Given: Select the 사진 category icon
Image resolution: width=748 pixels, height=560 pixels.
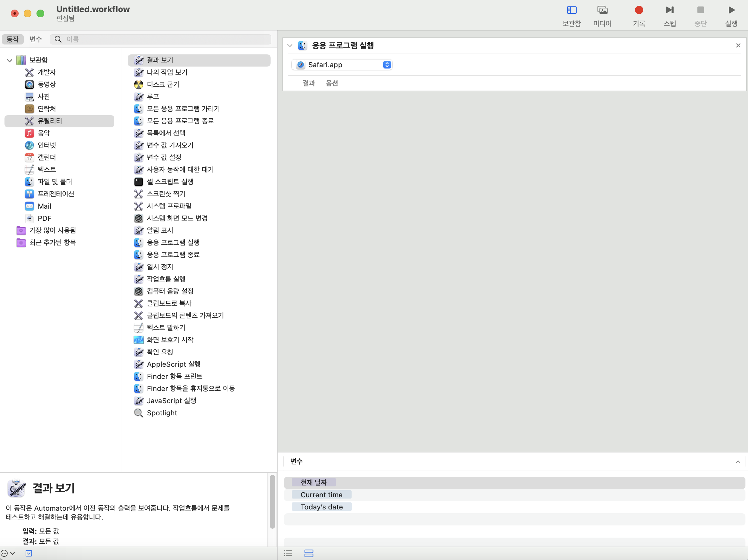Looking at the screenshot, I should click(x=29, y=97).
